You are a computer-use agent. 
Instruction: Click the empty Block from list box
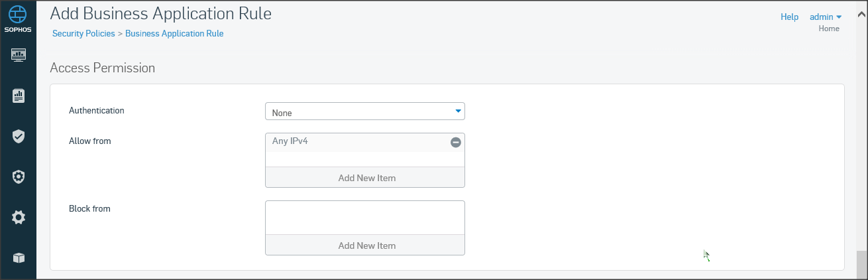(365, 218)
